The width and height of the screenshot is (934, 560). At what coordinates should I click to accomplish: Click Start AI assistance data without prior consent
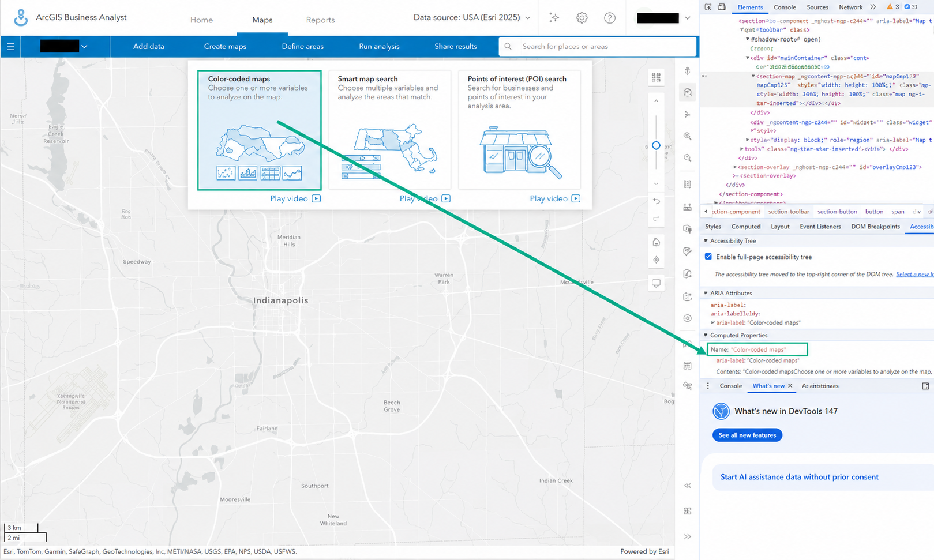point(800,477)
